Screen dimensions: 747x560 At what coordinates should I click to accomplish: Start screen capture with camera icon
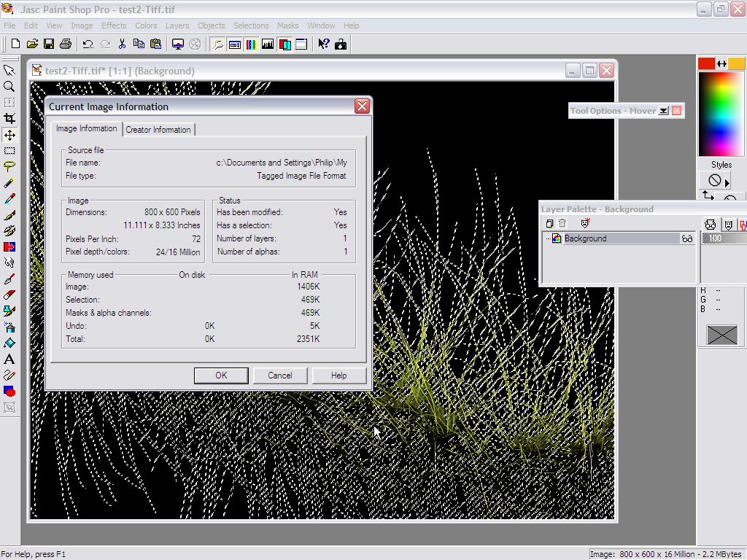coord(340,44)
